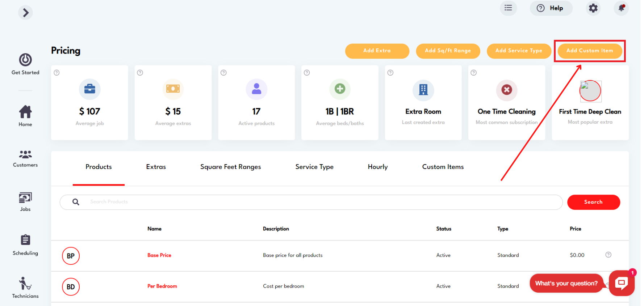This screenshot has width=644, height=306.
Task: Open Technicians section in sidebar
Action: point(25,288)
